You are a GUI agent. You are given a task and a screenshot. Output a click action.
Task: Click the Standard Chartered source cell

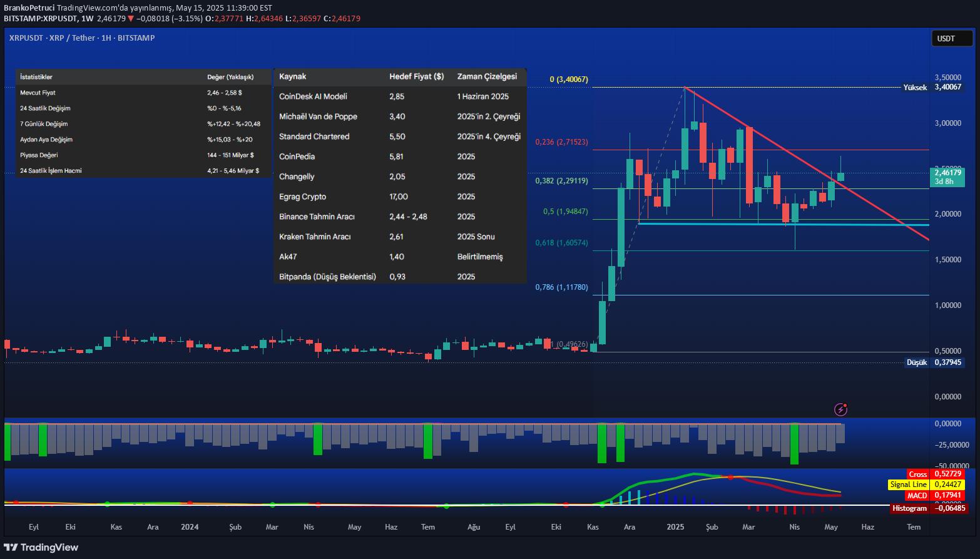pyautogui.click(x=314, y=136)
